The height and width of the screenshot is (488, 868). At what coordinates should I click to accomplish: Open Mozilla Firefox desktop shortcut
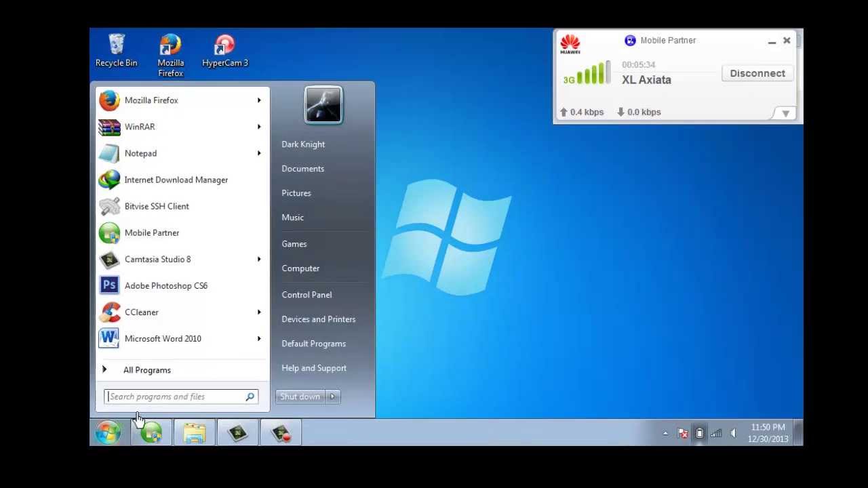click(170, 55)
